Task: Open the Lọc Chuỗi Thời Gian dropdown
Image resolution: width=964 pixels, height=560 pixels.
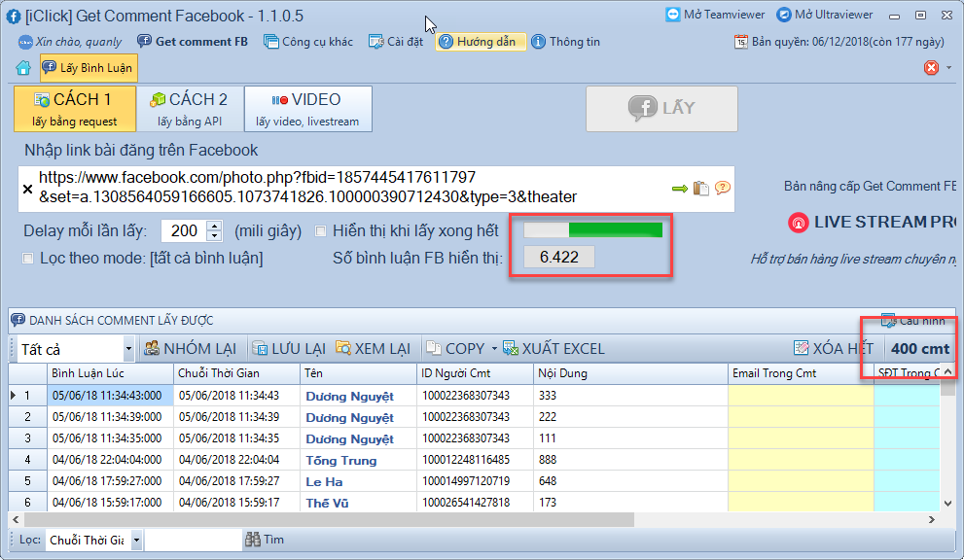Action: pyautogui.click(x=136, y=541)
